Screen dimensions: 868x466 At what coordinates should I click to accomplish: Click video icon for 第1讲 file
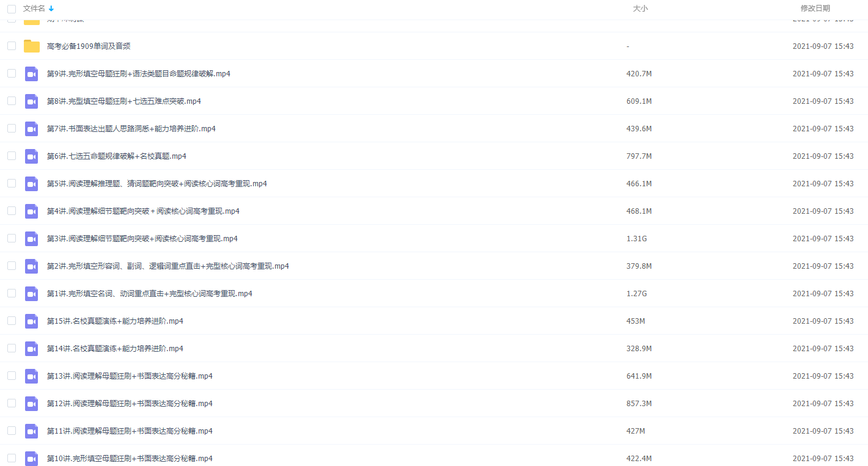(32, 294)
